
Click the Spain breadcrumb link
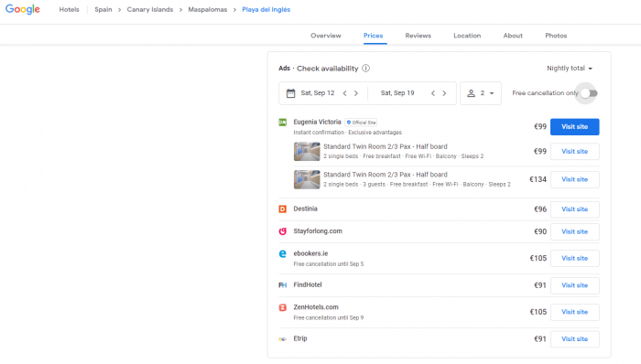click(x=103, y=9)
